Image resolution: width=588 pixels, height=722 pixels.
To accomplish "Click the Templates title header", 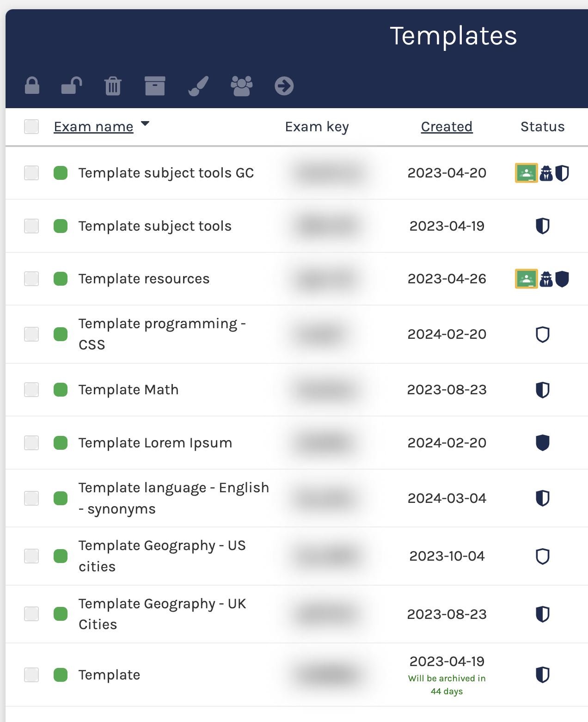I will pyautogui.click(x=454, y=36).
